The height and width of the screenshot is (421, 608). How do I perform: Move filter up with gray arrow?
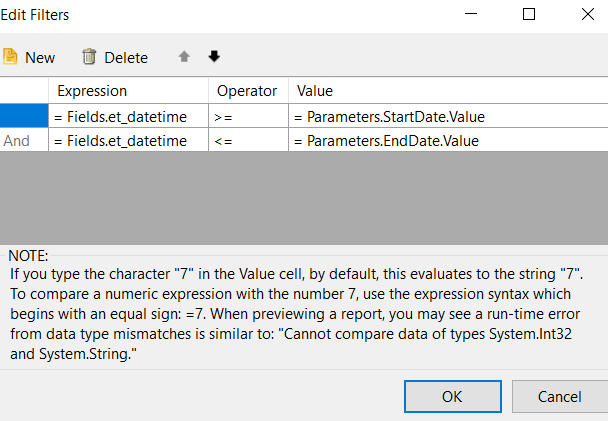[x=184, y=57]
